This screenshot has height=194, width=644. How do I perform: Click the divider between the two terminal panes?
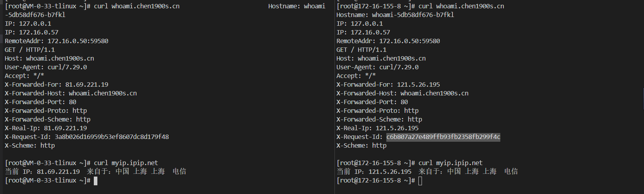pos(334,97)
